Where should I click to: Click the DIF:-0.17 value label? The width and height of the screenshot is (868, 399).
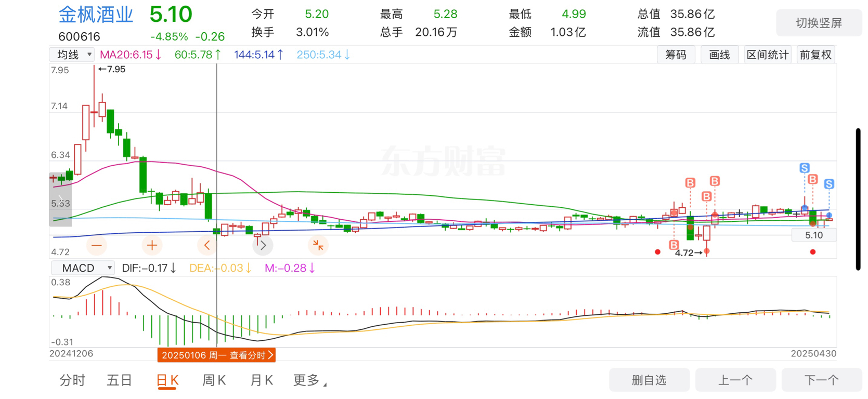(149, 268)
